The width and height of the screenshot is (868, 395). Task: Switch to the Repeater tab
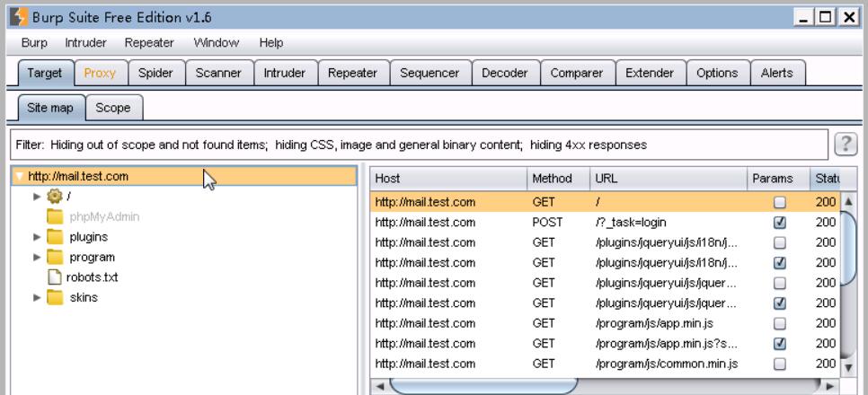[x=352, y=73]
